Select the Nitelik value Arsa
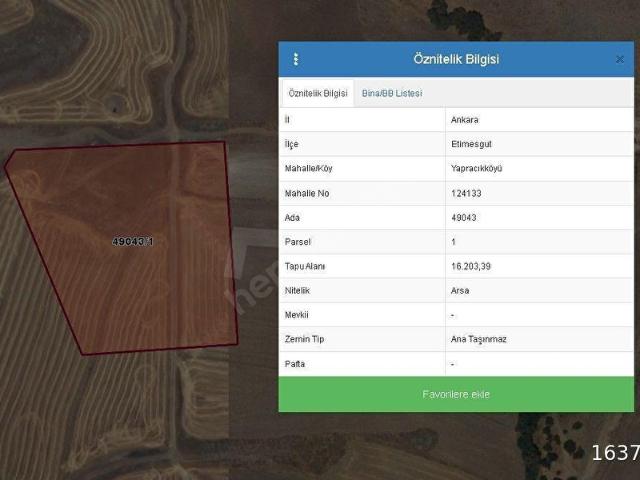640x480 pixels. 461,290
